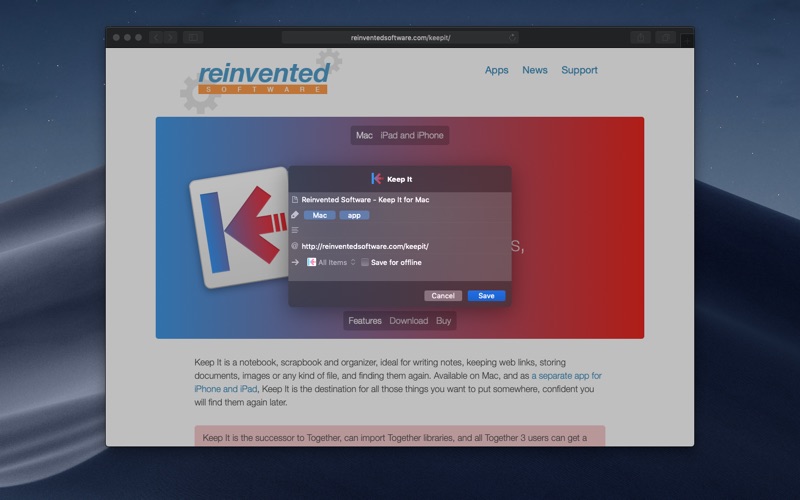
Task: Select the Buy tab
Action: click(x=443, y=321)
